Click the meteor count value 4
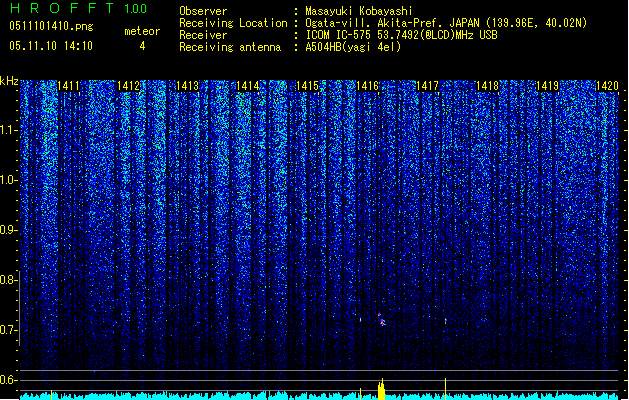629x400 pixels. tap(142, 46)
